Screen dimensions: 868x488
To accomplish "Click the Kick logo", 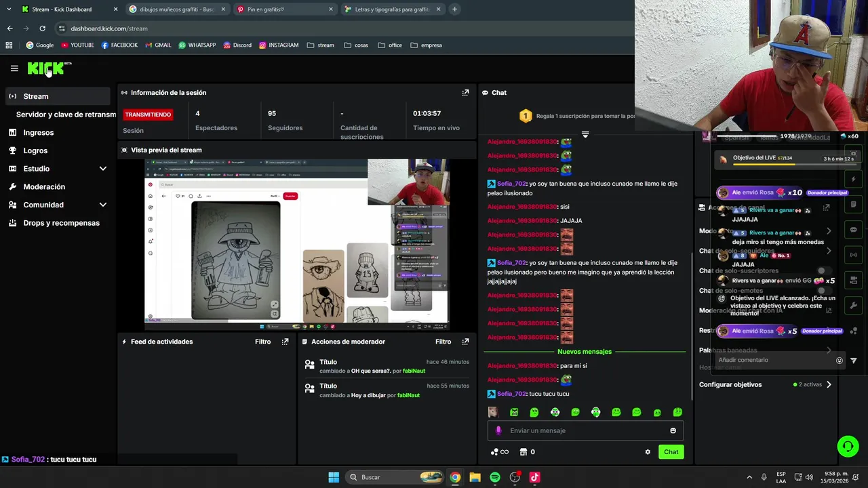I will pyautogui.click(x=46, y=68).
